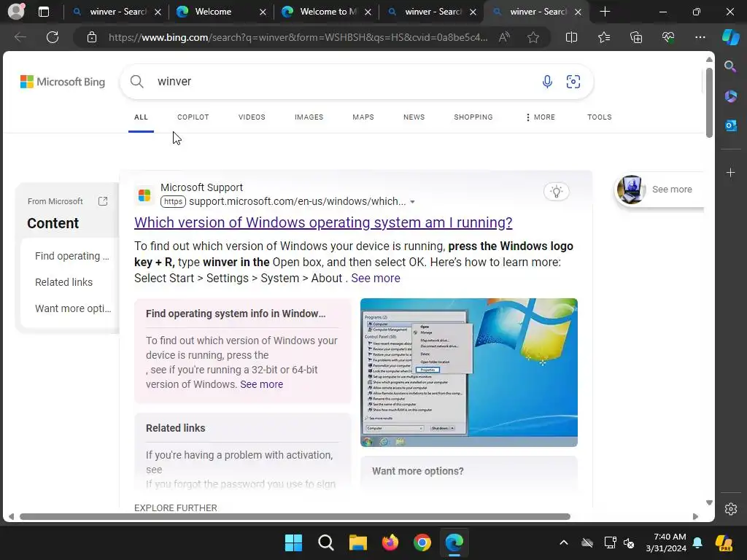Switch to MAPS tab
747x560 pixels.
coord(363,117)
